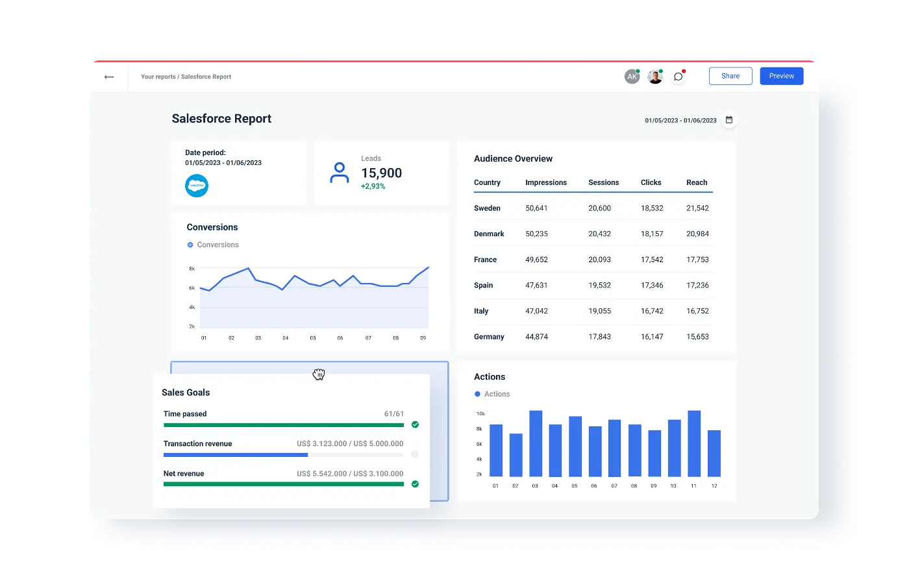Go back using the left arrow icon
This screenshot has width=909, height=588.
(x=109, y=77)
